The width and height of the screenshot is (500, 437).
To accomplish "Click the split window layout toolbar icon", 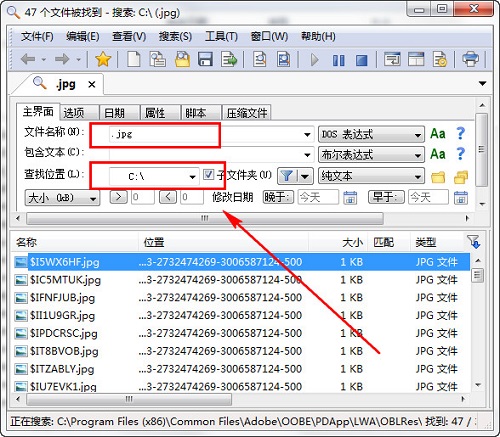I will (x=416, y=59).
